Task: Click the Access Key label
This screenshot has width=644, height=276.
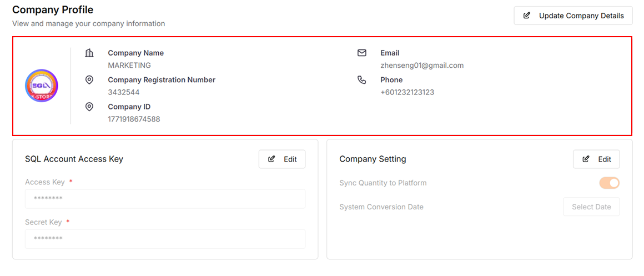Action: 45,182
